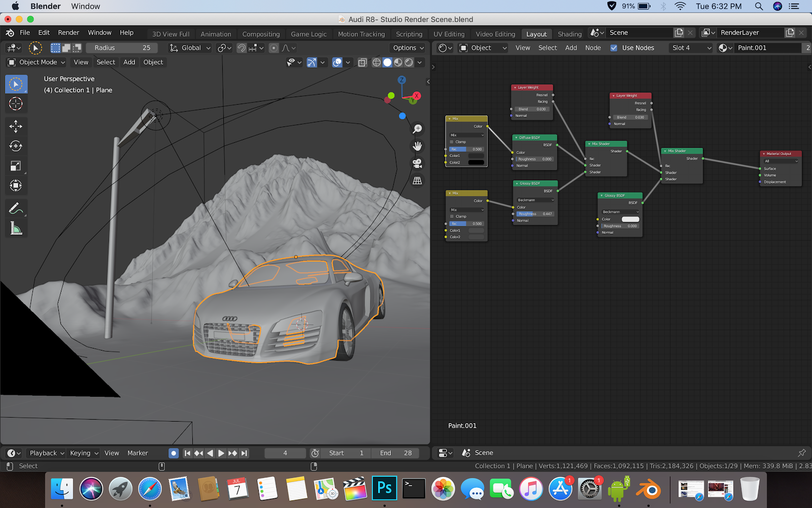Screen dimensions: 812x508
Task: Activate the Rotate tool
Action: tap(16, 146)
